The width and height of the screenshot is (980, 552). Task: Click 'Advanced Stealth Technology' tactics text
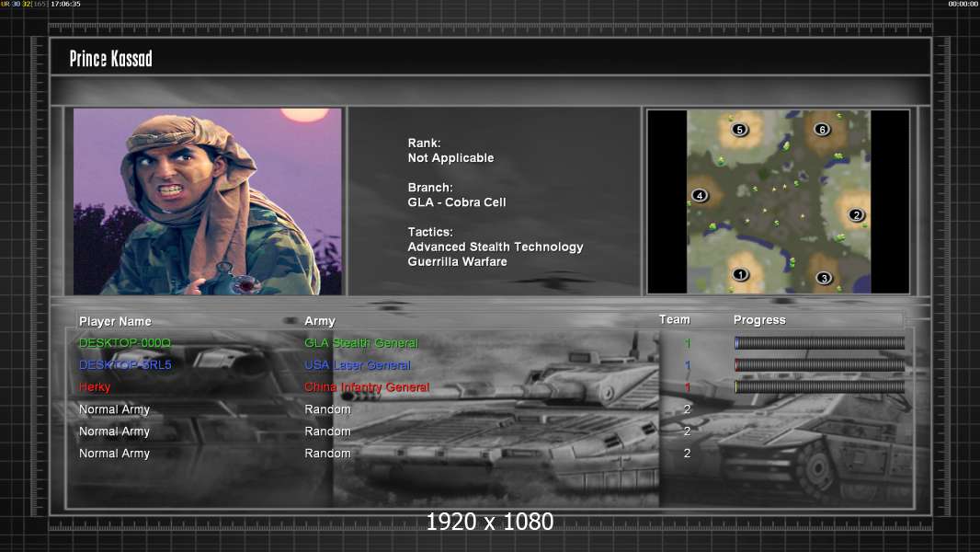pos(496,247)
